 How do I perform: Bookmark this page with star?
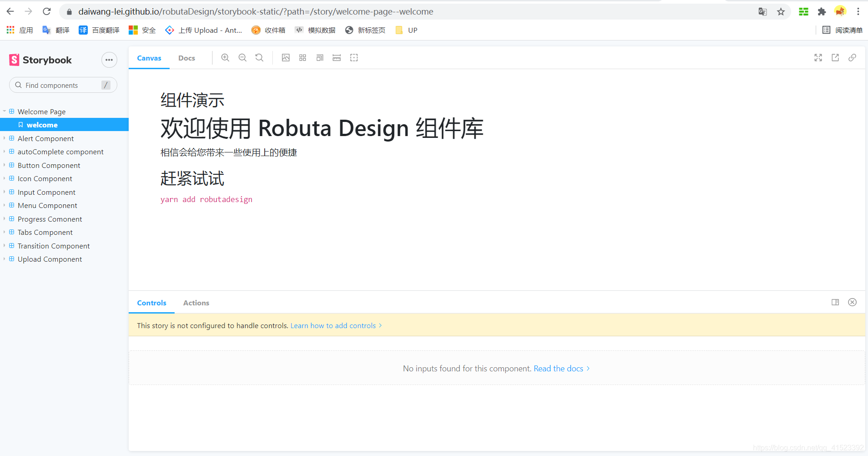pyautogui.click(x=781, y=12)
